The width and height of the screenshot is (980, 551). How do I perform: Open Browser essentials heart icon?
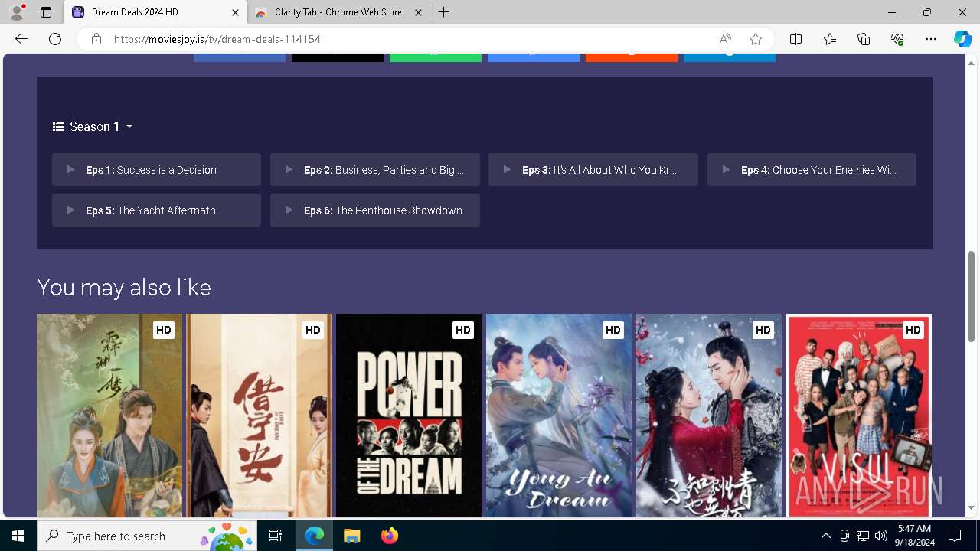tap(897, 39)
